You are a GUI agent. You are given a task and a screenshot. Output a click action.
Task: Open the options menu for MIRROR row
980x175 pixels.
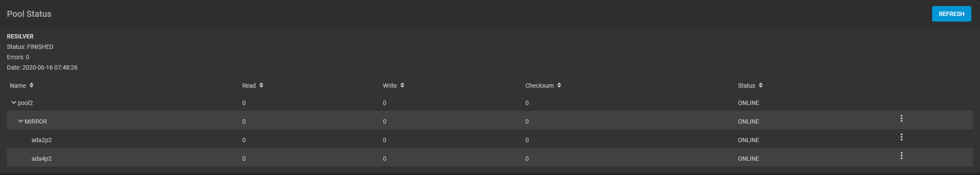(901, 118)
